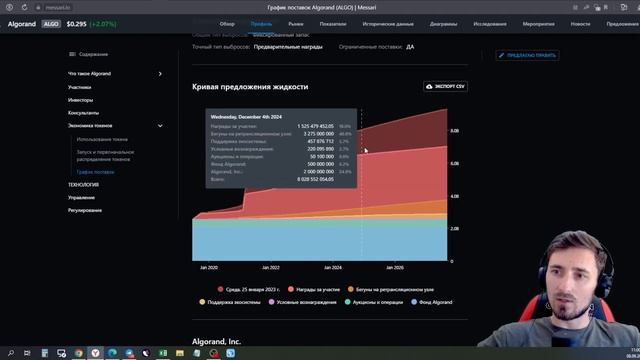Open Windows taskbar search magnifier
Screen dimensions: 640x360
[11, 353]
